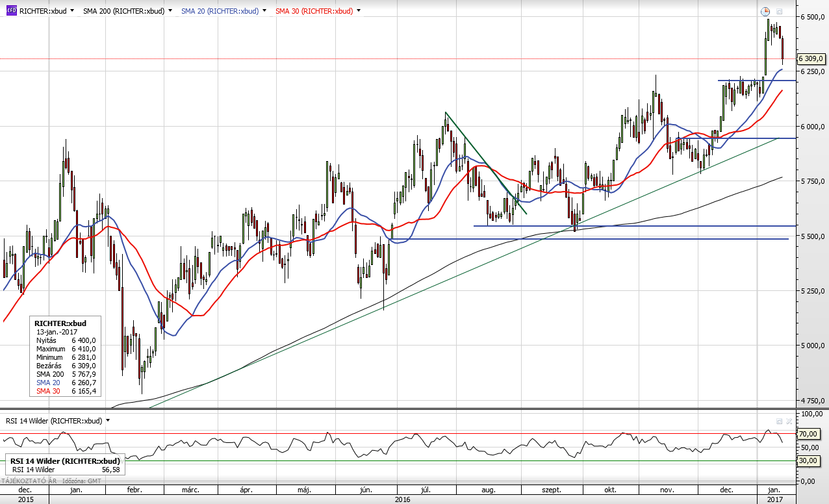Open the clock icon above the chart
The height and width of the screenshot is (504, 829).
765,11
